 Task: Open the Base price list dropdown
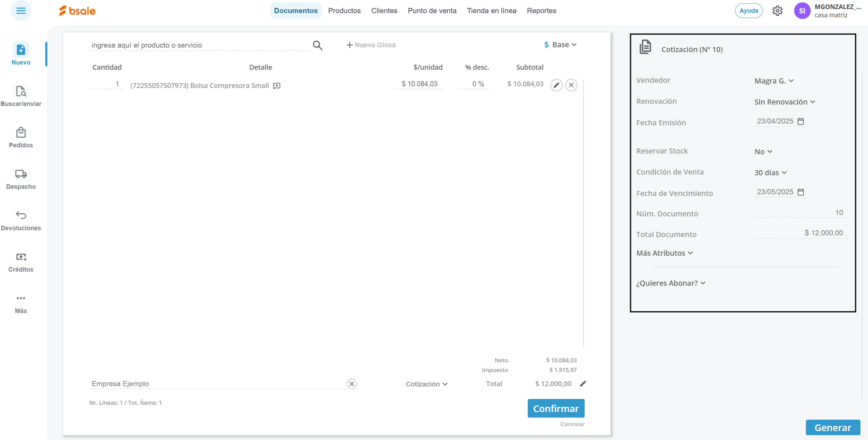click(560, 45)
